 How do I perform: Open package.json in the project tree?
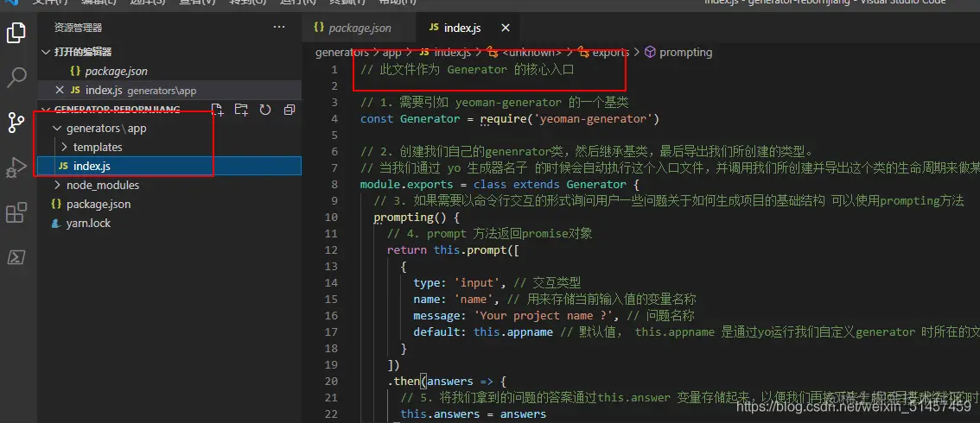coord(169,204)
